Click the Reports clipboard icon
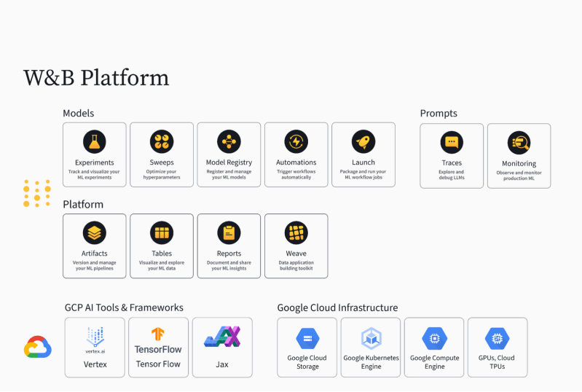 click(x=229, y=232)
